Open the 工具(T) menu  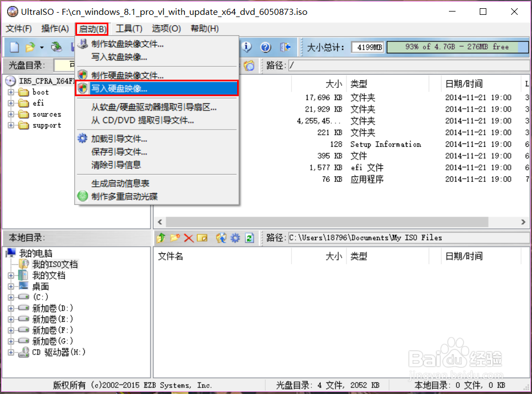[129, 29]
